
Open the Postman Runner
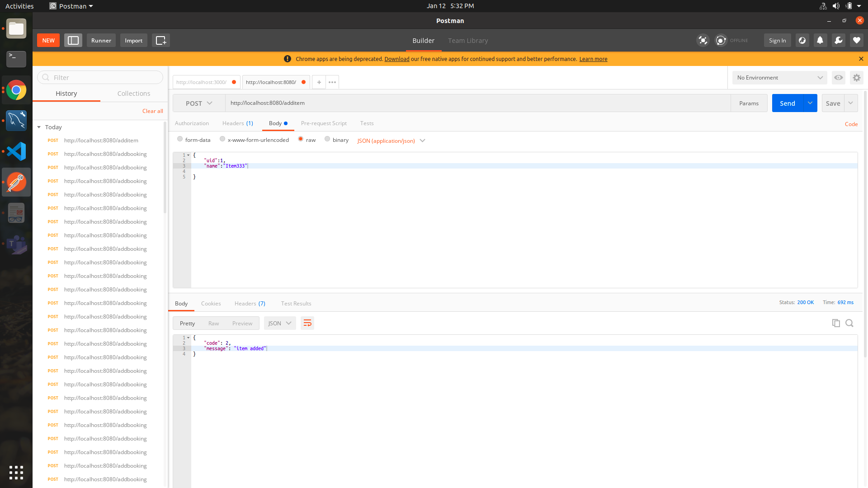click(x=101, y=40)
